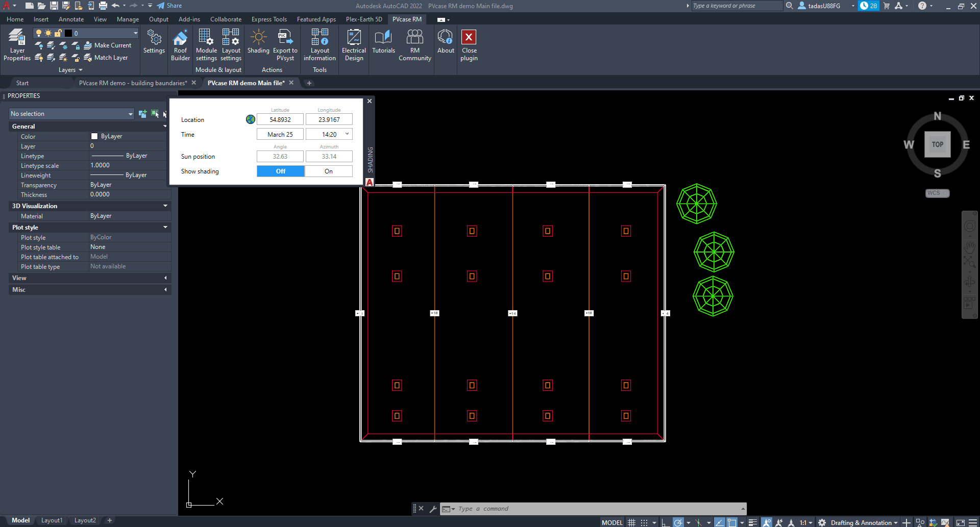Screen dimensions: 980x527
Task: Toggle snap mode dots in status bar
Action: [x=644, y=522]
